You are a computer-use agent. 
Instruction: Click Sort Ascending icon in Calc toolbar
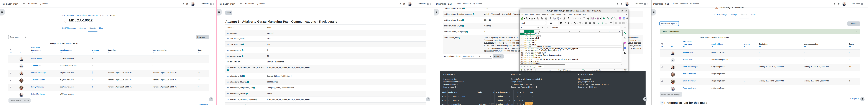608,18
